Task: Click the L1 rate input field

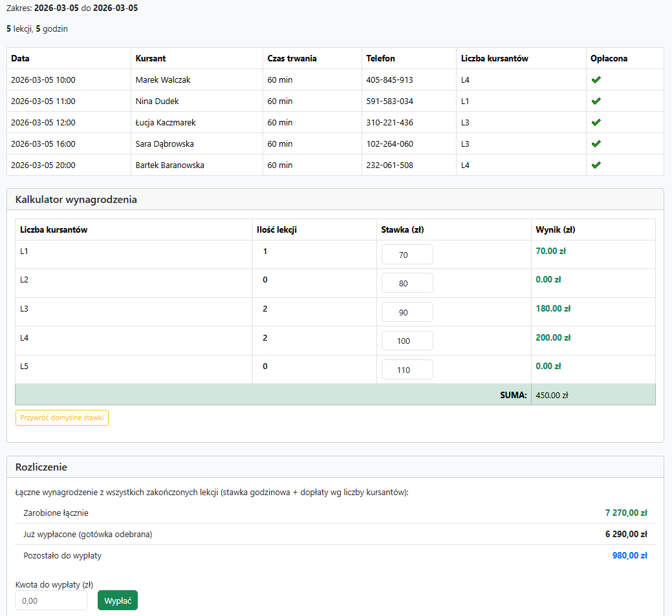Action: pyautogui.click(x=407, y=255)
